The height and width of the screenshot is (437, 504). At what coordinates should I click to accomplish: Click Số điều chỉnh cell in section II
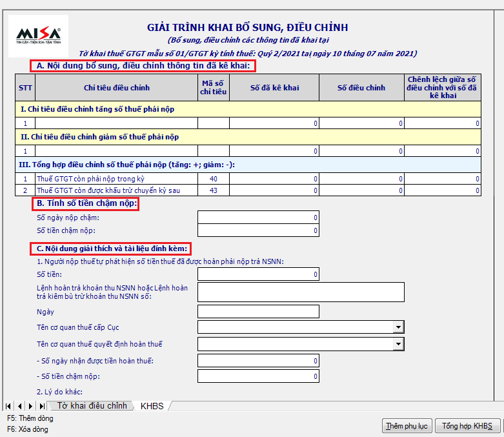coord(361,151)
